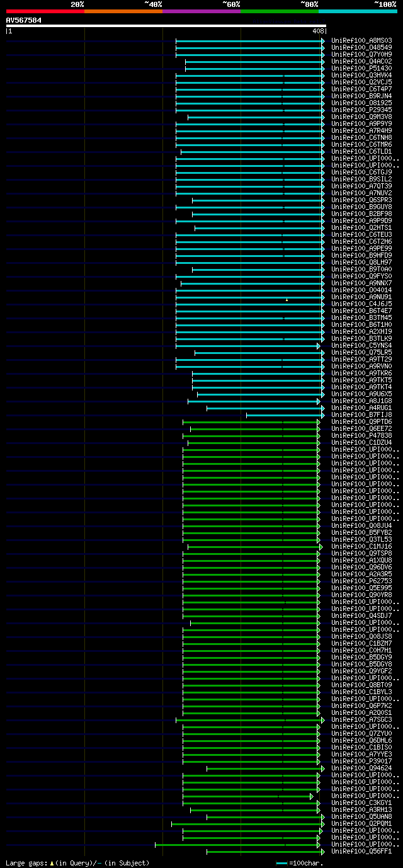
Task: Click the green alignment bar for Q2PQM1
Action: point(247,824)
